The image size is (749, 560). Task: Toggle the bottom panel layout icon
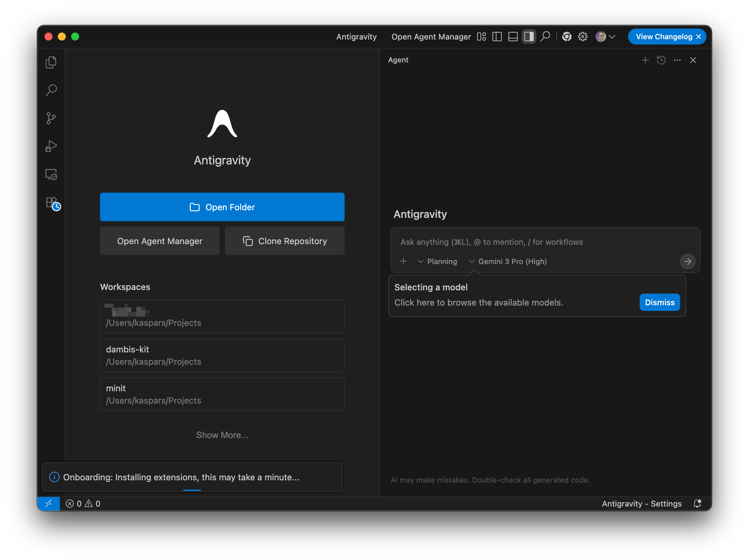(x=513, y=37)
